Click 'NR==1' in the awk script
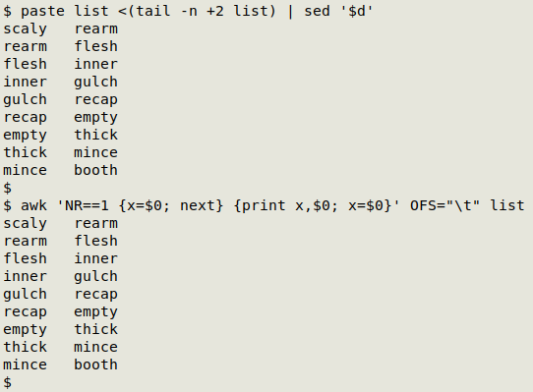 tap(87, 205)
